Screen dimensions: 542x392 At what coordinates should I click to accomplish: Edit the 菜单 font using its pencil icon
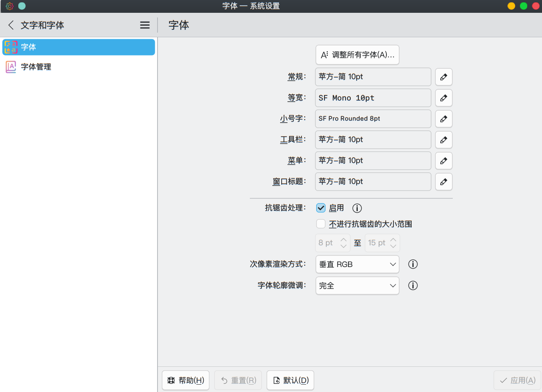(x=443, y=161)
